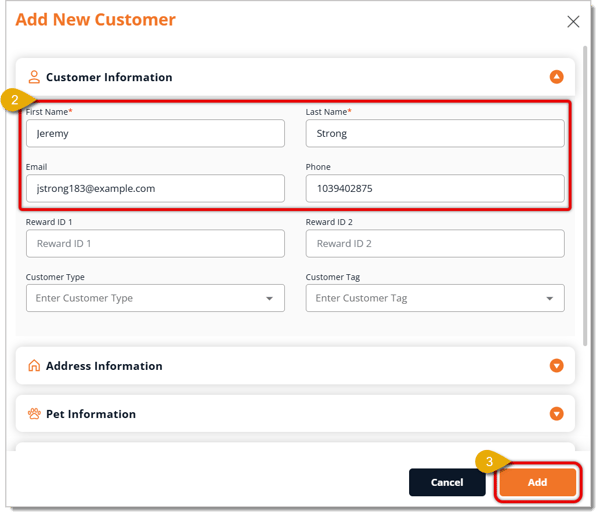Close the Add New Customer dialog
This screenshot has width=600, height=516.
pos(573,21)
